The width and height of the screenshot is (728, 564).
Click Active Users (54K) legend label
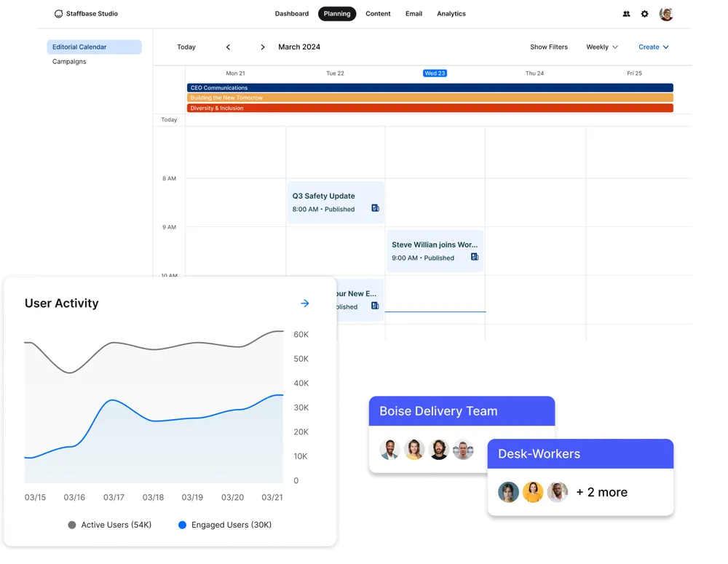116,525
